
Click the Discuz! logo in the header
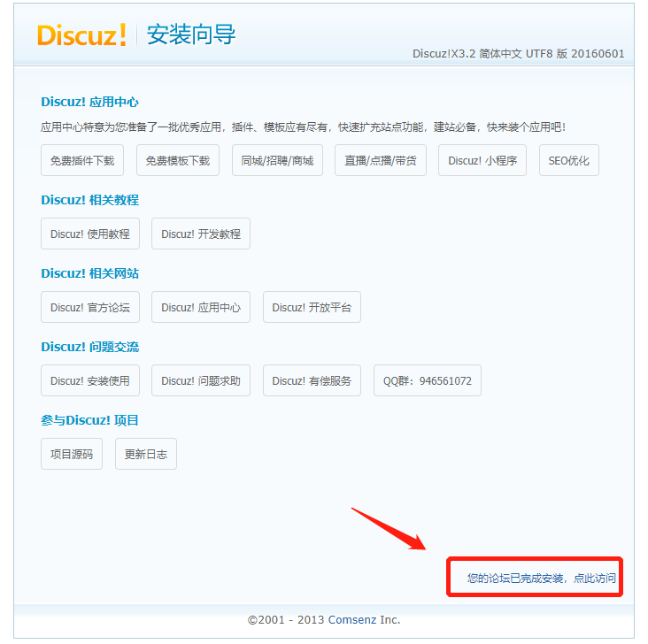click(x=81, y=34)
